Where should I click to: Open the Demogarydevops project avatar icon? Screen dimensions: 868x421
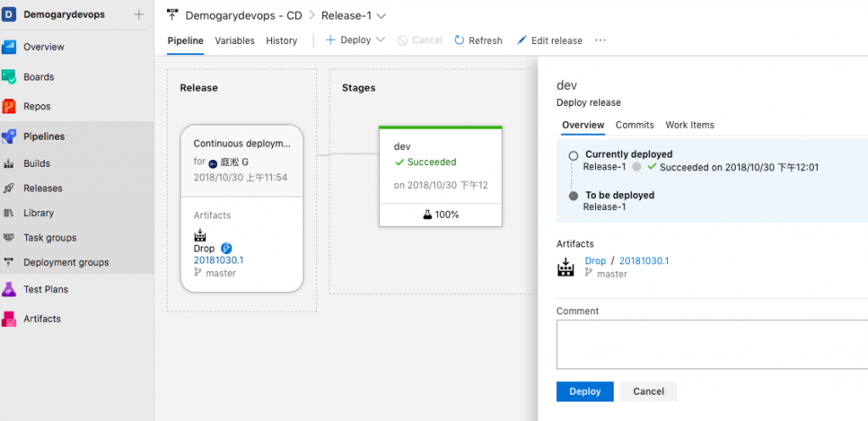(8, 14)
